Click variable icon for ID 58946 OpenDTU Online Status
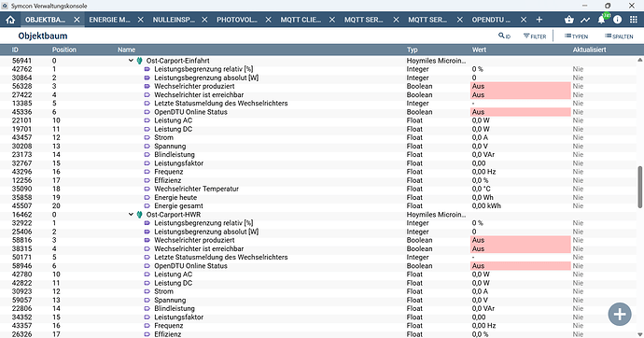Screen dimensions: 644x338 click(147, 266)
